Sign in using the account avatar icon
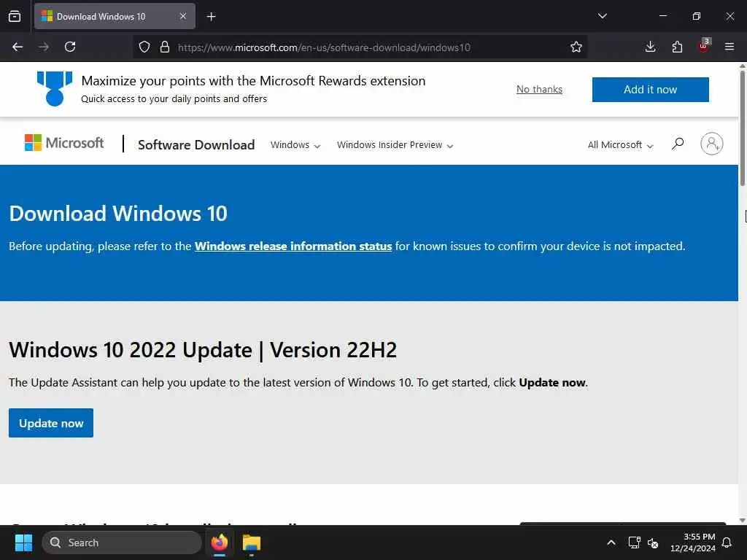 click(712, 144)
